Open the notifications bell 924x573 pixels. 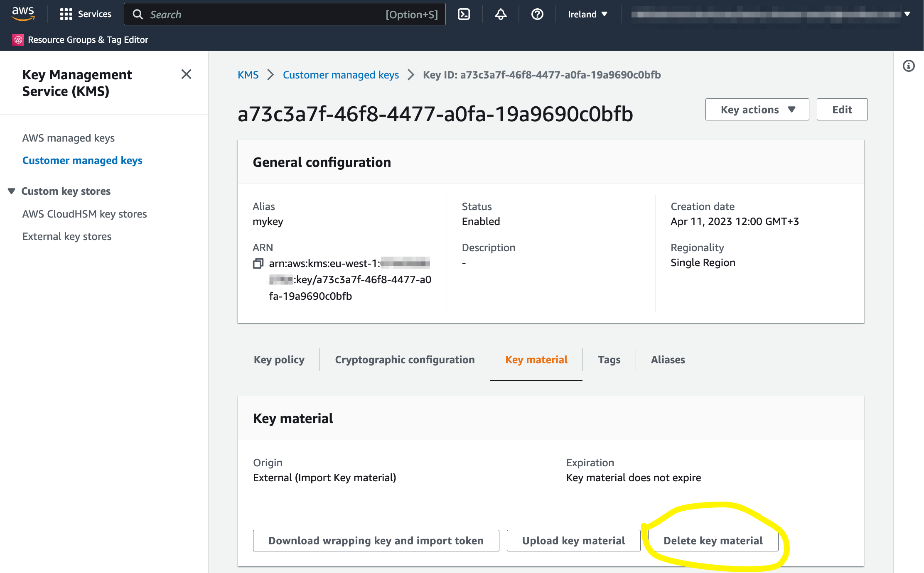click(501, 14)
